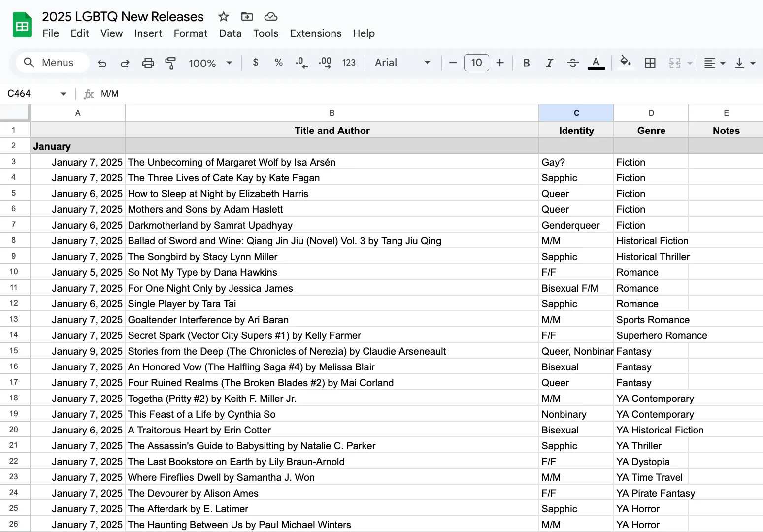Toggle bold formatting
Screen dimensions: 763x532
(x=527, y=63)
